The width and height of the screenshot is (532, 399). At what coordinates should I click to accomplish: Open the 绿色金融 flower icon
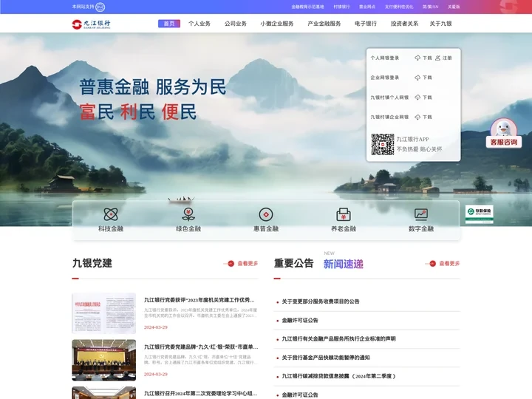click(188, 214)
